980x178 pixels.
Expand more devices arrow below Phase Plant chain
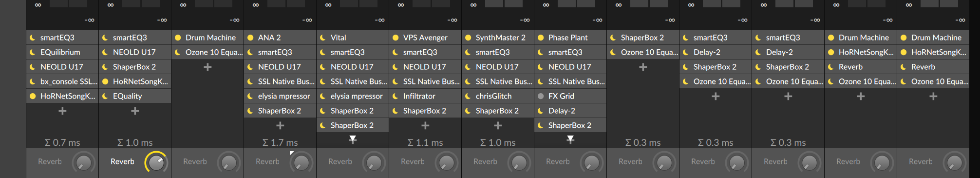coord(570,139)
